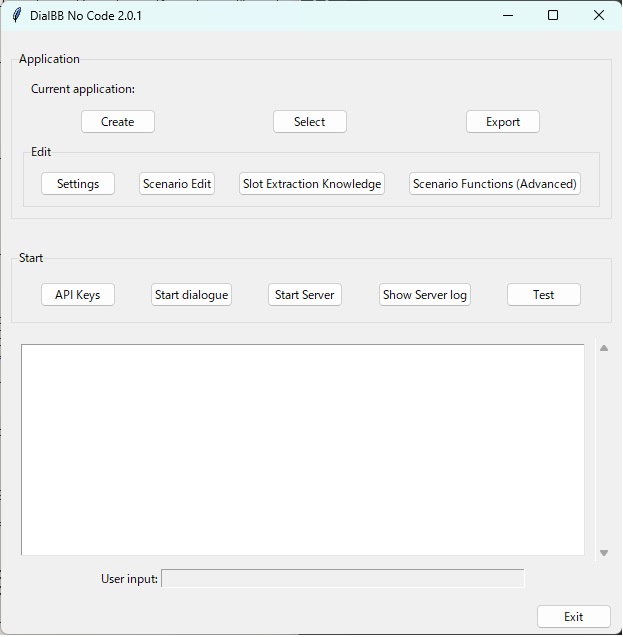The image size is (623, 637).
Task: Open the Settings editor
Action: [78, 184]
